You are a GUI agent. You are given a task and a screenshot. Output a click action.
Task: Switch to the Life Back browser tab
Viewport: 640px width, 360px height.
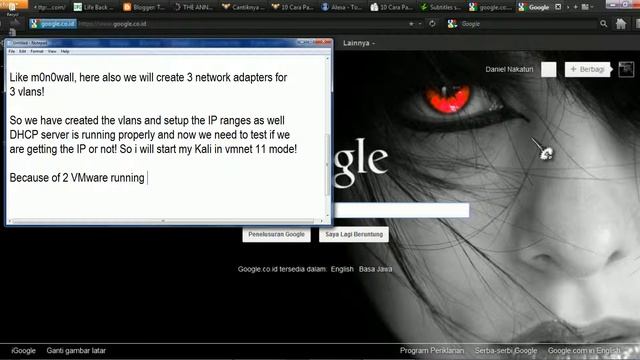[x=93, y=7]
